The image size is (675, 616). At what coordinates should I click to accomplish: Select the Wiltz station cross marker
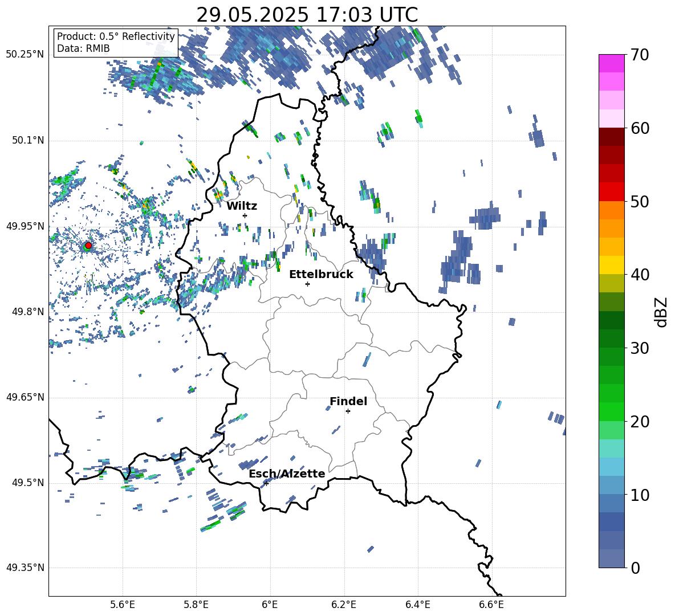click(245, 215)
